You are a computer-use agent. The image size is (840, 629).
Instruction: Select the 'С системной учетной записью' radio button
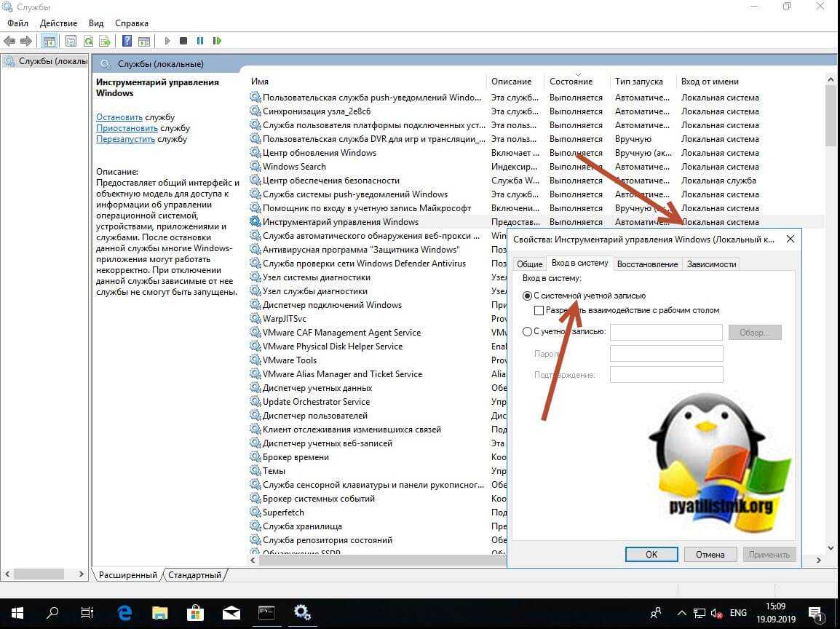527,296
